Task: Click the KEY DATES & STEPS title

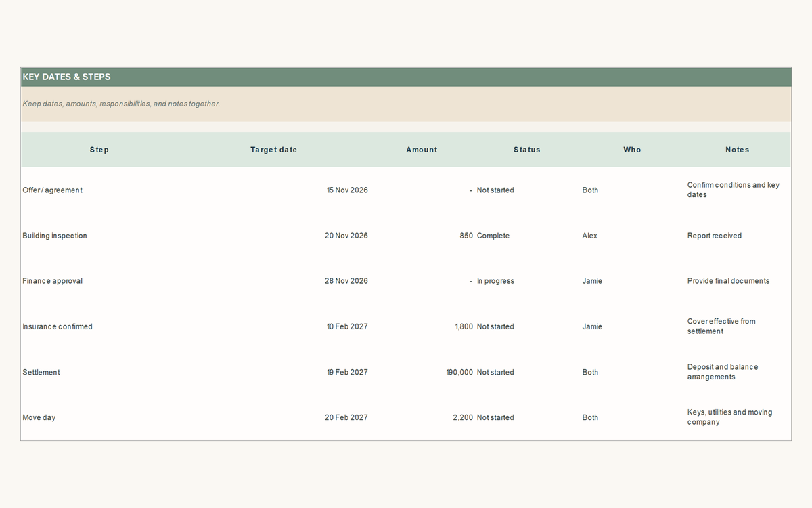Action: tap(66, 77)
